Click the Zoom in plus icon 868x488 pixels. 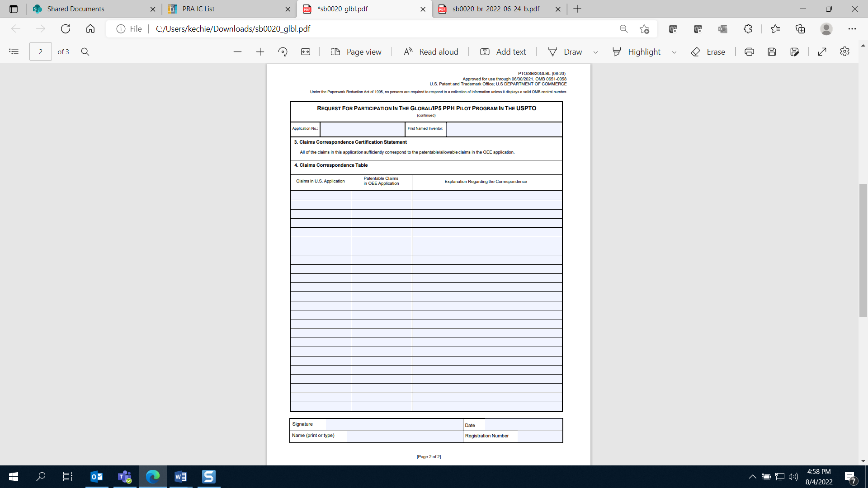coord(260,52)
